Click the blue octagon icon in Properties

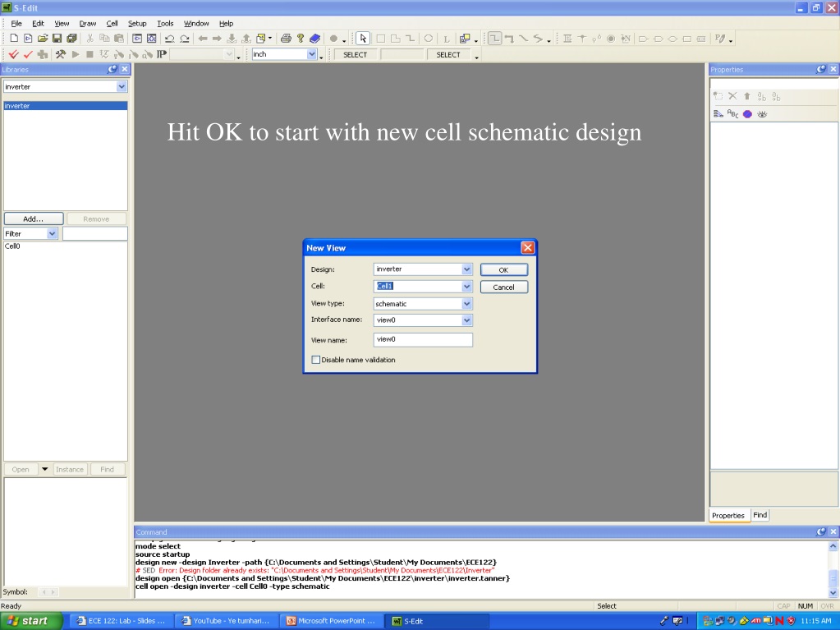click(747, 113)
